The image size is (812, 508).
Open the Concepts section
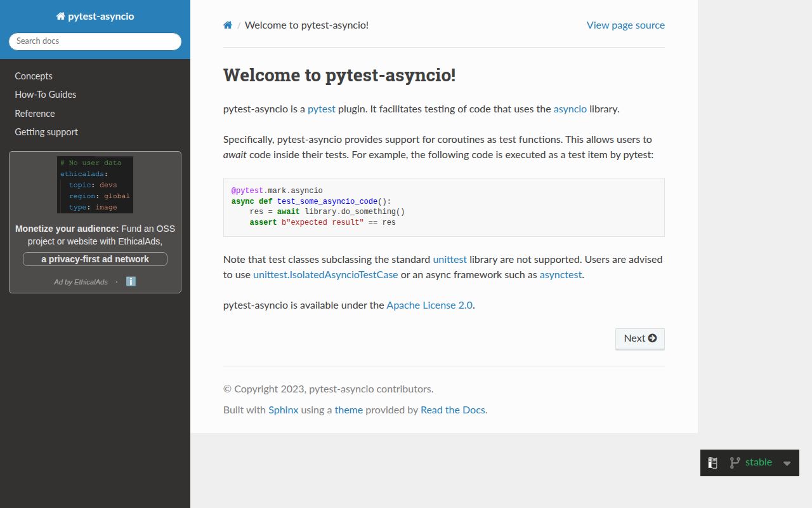click(34, 76)
